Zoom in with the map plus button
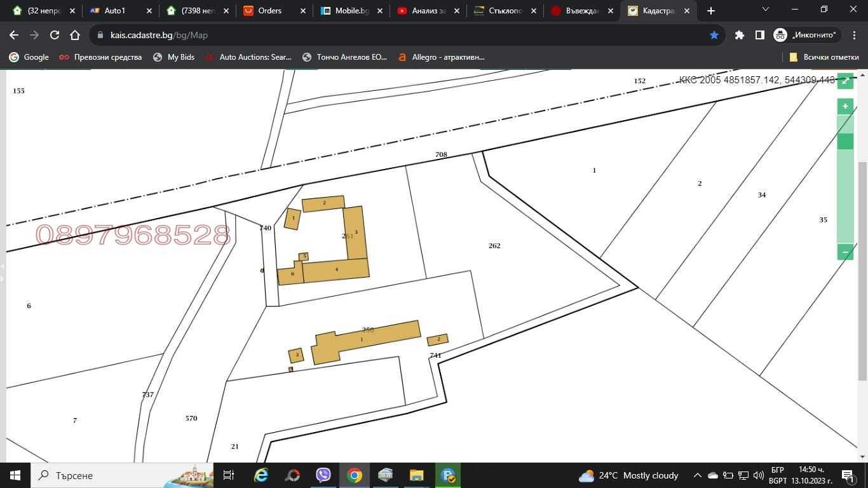Screen dimensions: 868x488 click(x=845, y=106)
